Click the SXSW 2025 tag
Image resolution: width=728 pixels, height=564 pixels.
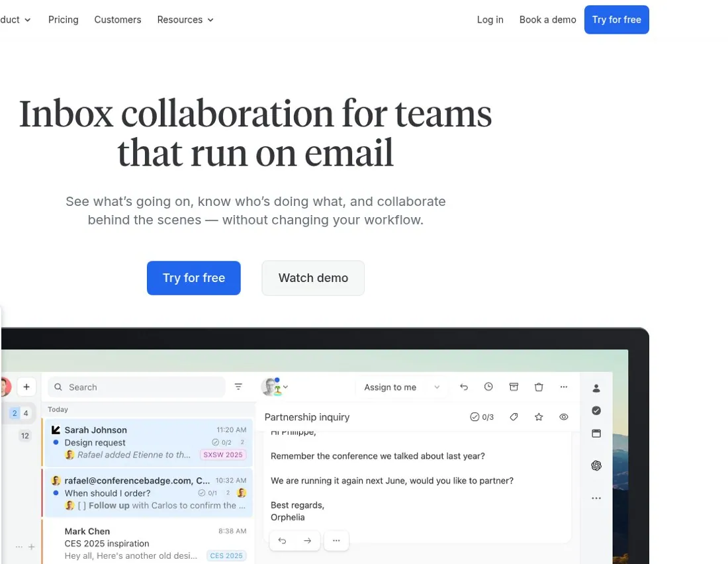[223, 455]
